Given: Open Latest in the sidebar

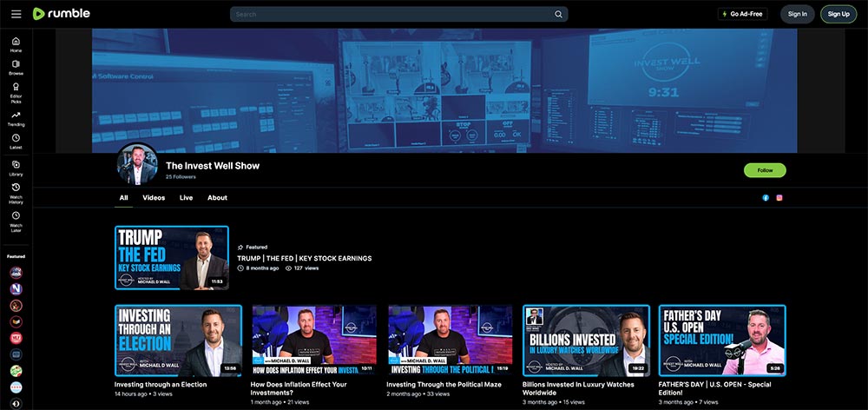Looking at the screenshot, I should [16, 142].
